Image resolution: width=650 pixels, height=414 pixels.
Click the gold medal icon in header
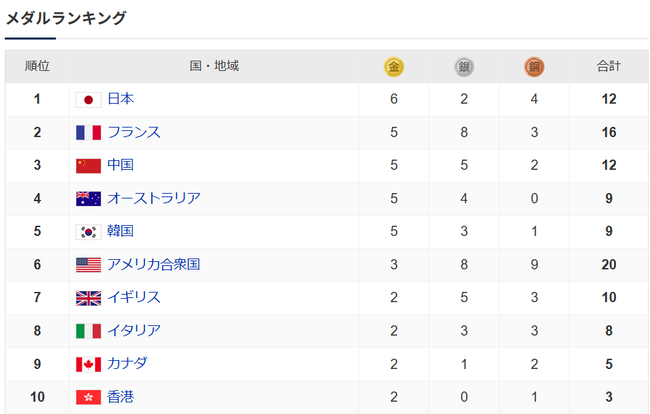[x=393, y=67]
